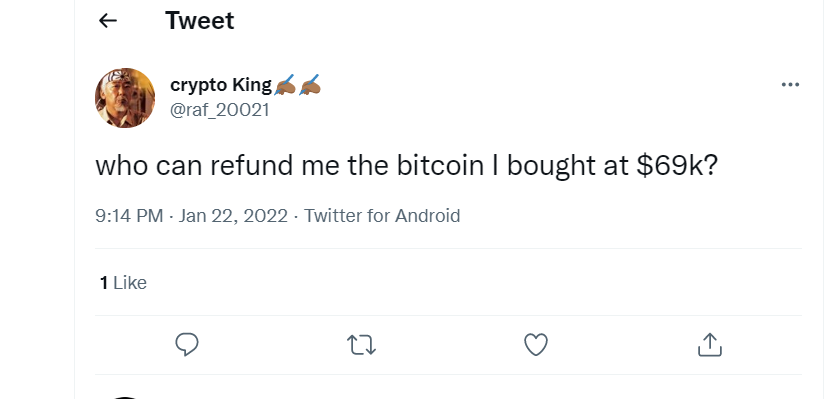Image resolution: width=833 pixels, height=399 pixels.
Task: Click the second writing-hand emoji beside name
Action: (x=310, y=85)
